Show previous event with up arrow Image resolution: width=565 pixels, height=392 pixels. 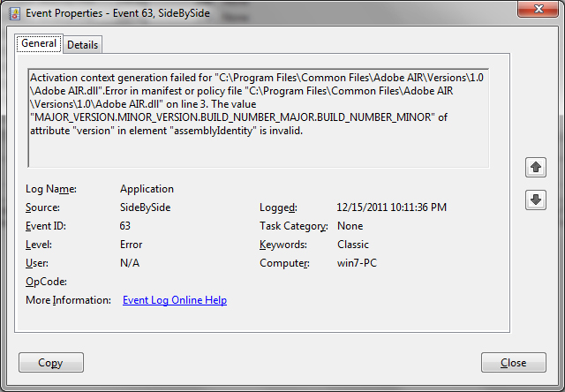coord(536,167)
